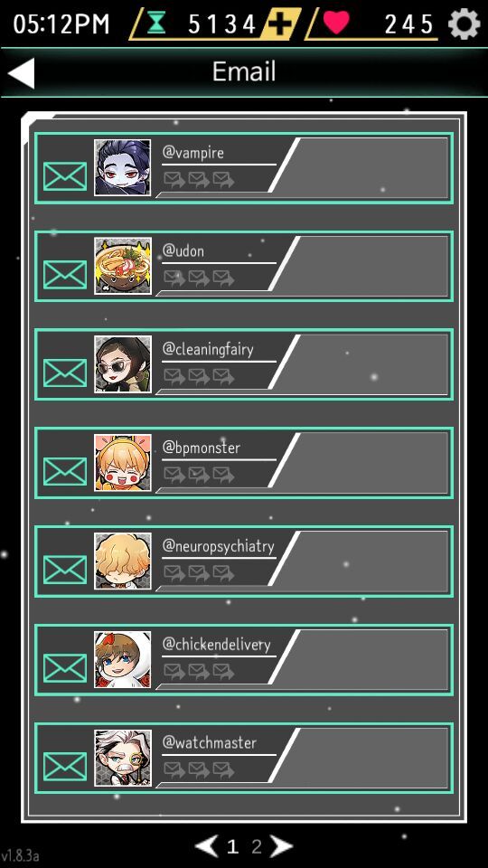Go to the next page arrow
This screenshot has width=488, height=868.
click(x=281, y=846)
